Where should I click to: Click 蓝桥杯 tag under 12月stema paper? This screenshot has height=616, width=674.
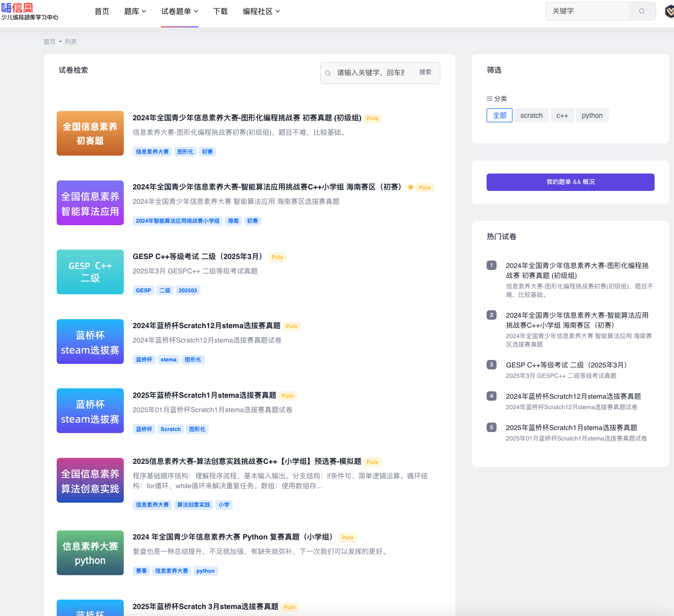click(144, 359)
